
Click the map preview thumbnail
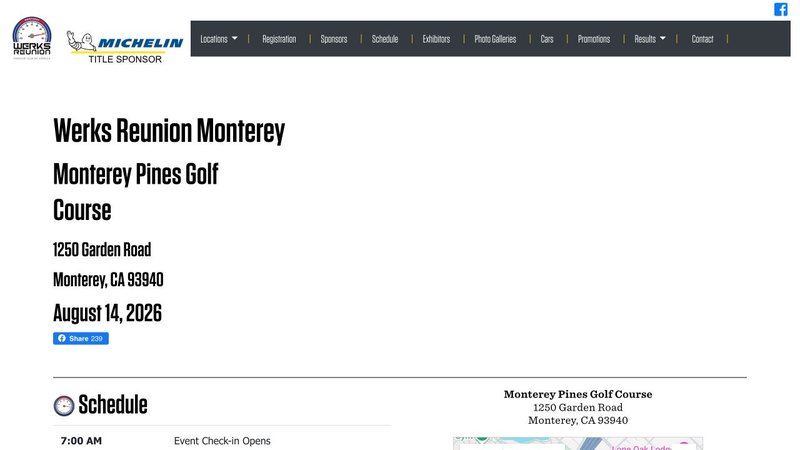click(x=578, y=443)
